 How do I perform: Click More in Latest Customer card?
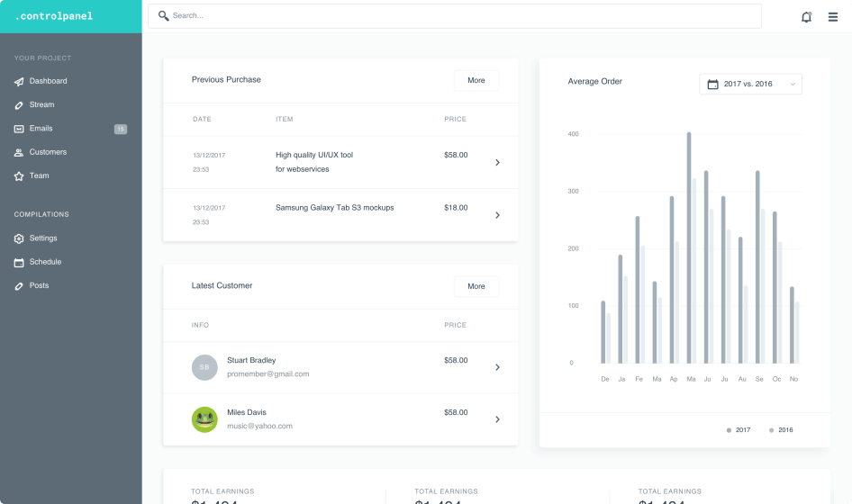(x=476, y=286)
